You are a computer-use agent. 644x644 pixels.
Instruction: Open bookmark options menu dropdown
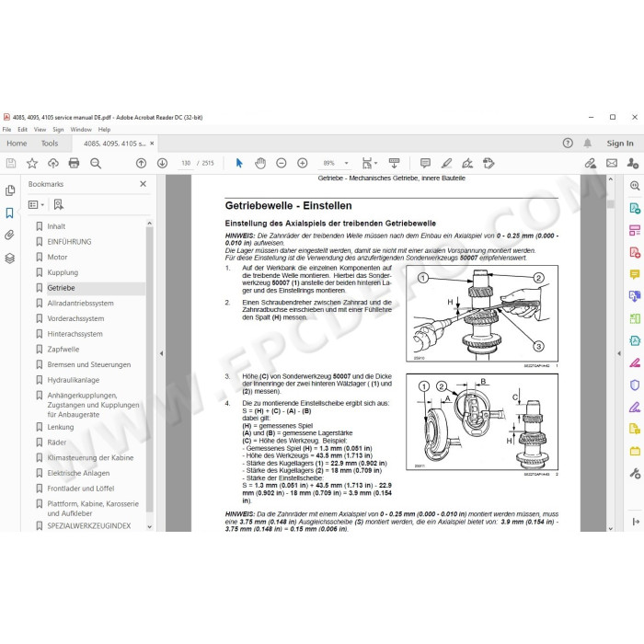36,204
